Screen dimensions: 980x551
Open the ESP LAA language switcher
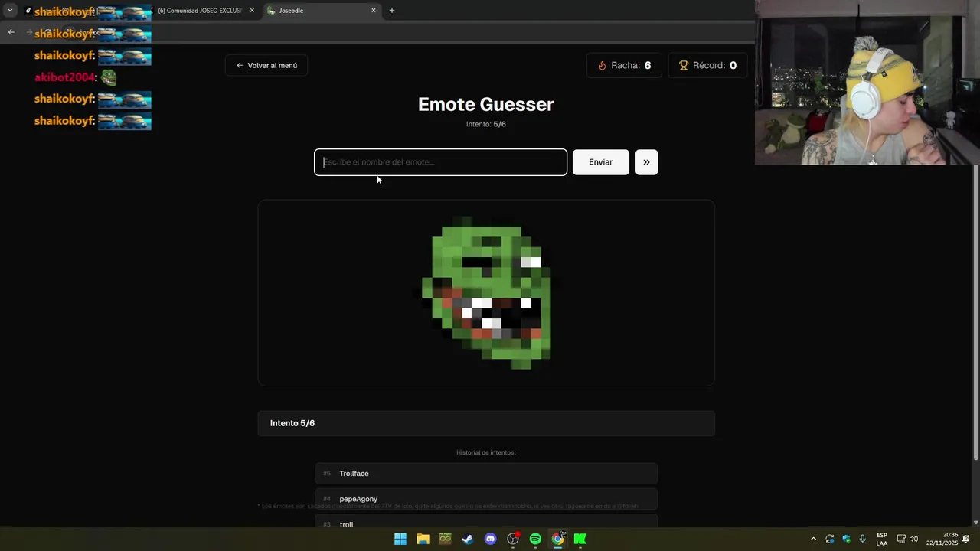(882, 539)
